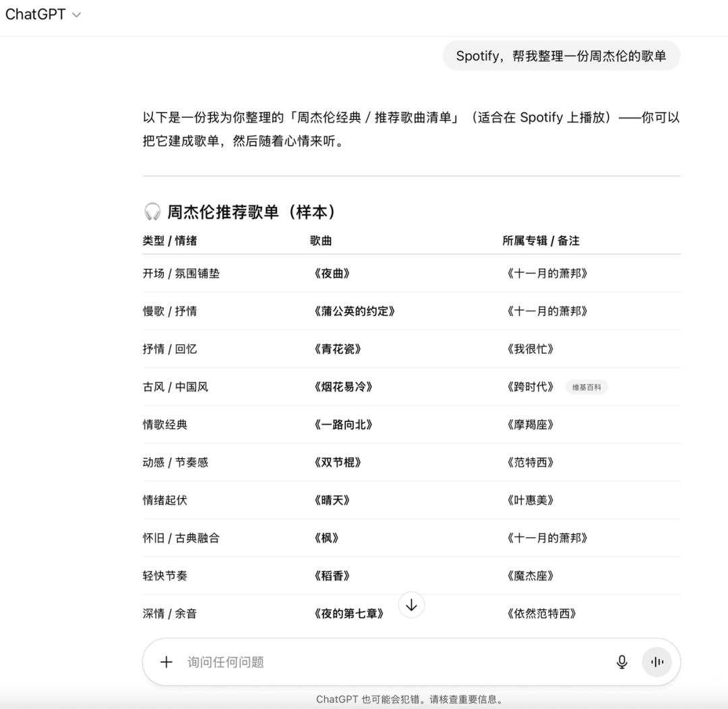The image size is (728, 709).
Task: Click the 类型 / 情绪 column header
Action: (x=170, y=241)
